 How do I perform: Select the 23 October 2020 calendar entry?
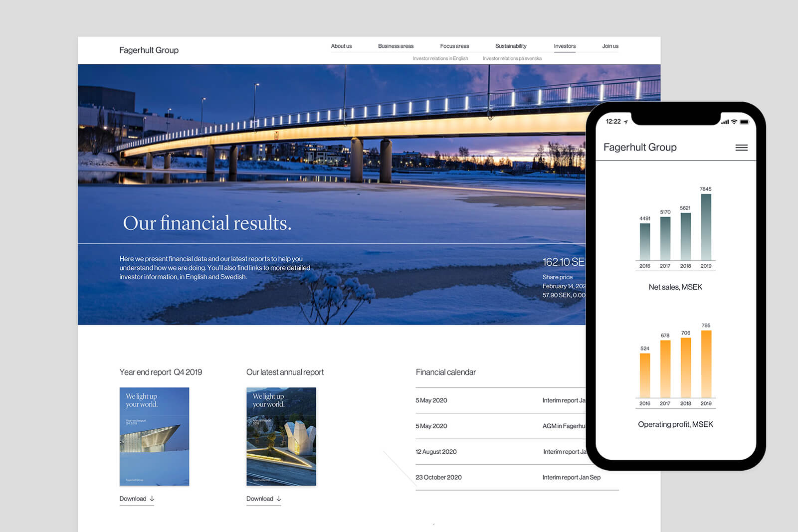517,477
